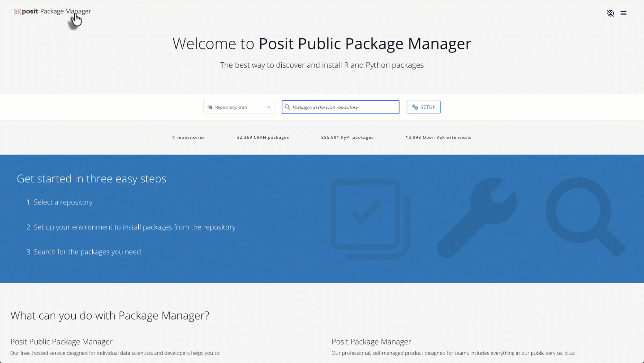
Task: Click the magnifier icon in search box
Action: [x=288, y=107]
